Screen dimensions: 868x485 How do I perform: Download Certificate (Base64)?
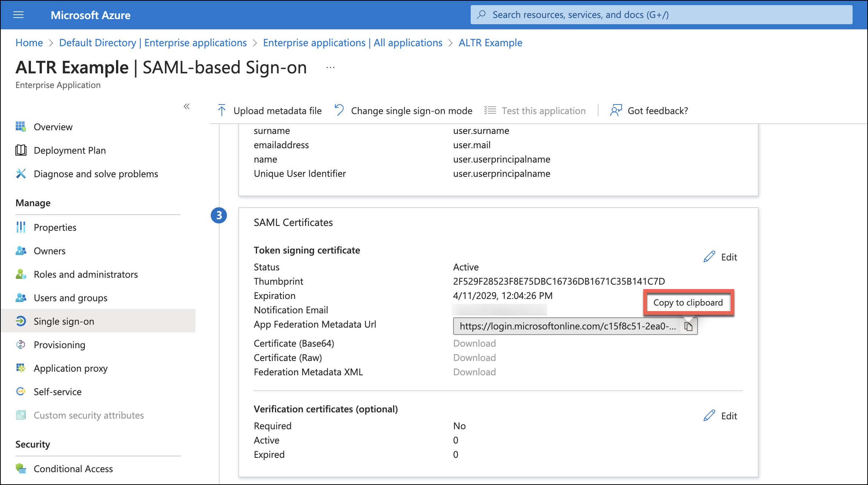pos(474,343)
